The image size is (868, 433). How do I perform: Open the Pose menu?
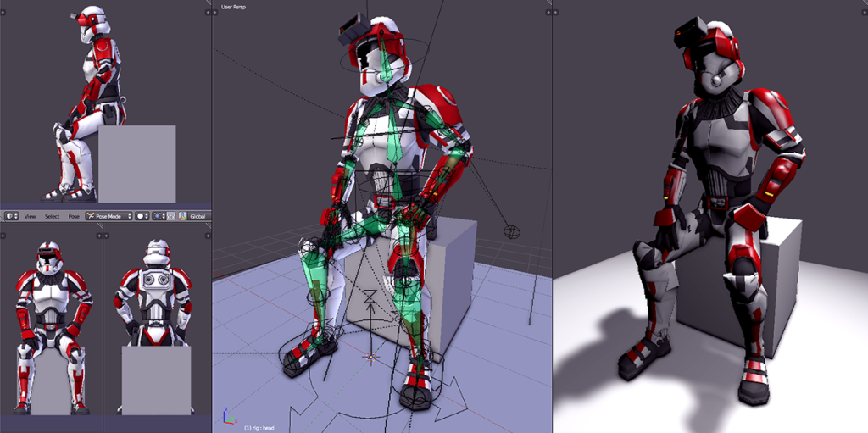click(74, 216)
